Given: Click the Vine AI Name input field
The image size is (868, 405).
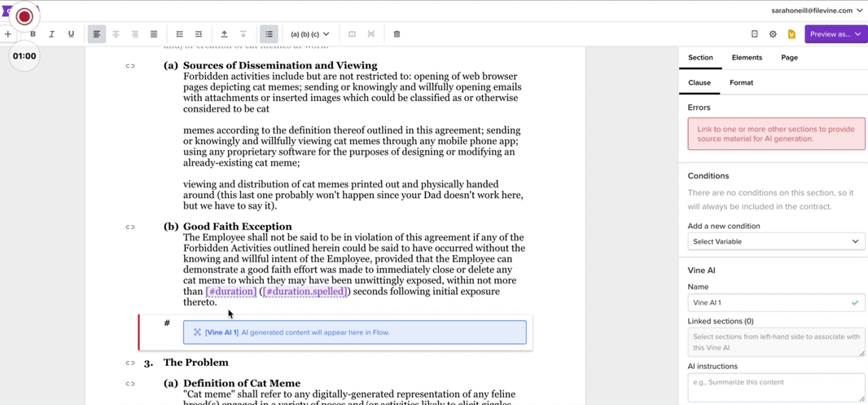Looking at the screenshot, I should click(775, 302).
